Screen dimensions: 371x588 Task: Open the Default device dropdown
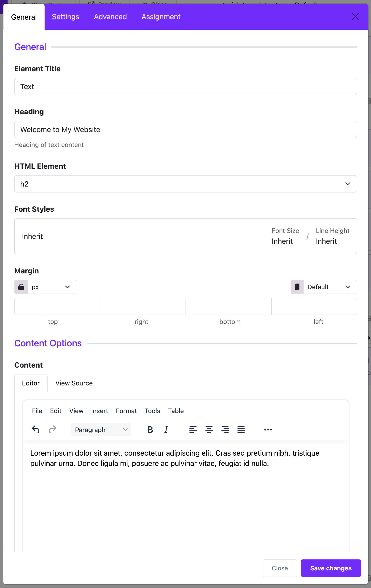point(330,287)
